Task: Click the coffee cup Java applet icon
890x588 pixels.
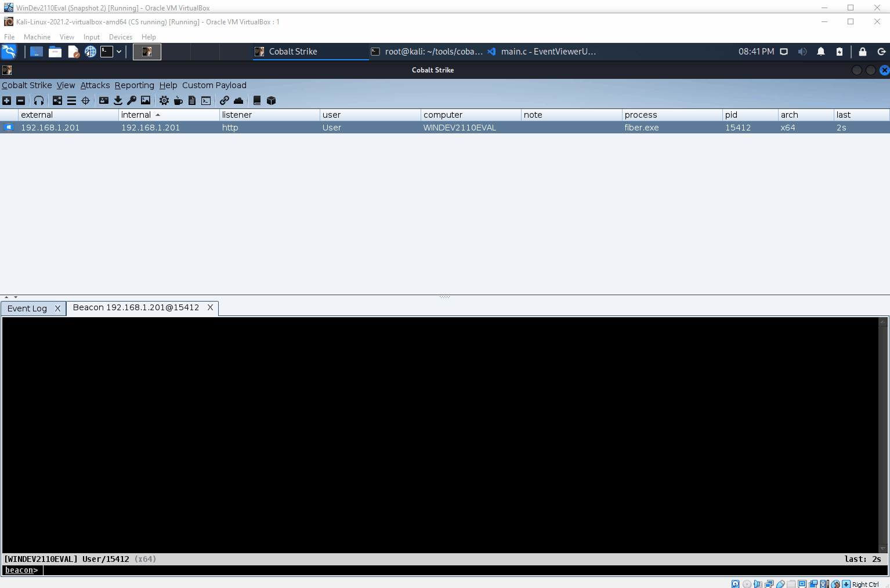Action: click(178, 100)
